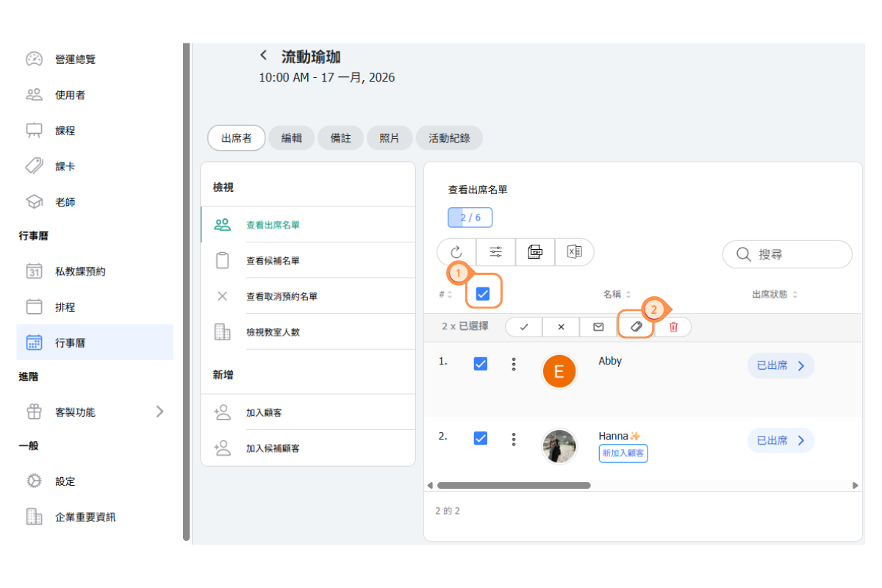882x588 pixels.
Task: Open Abby's 已出席 status dropdown
Action: pos(781,365)
